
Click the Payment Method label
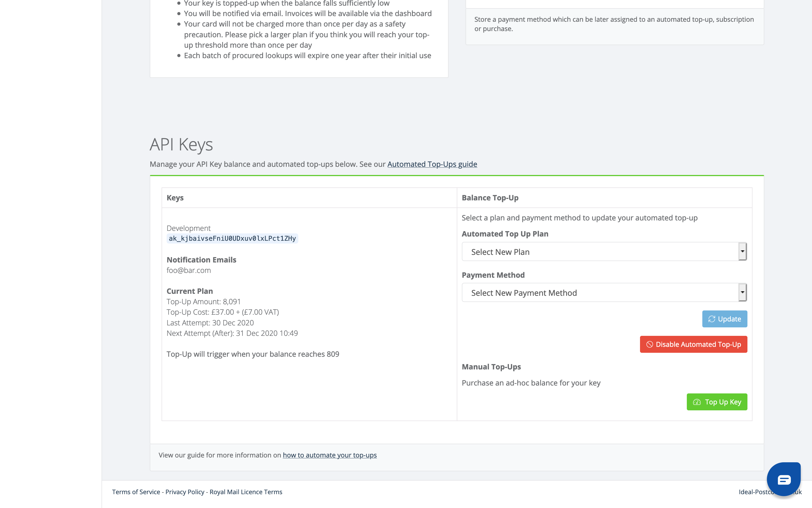(x=493, y=275)
